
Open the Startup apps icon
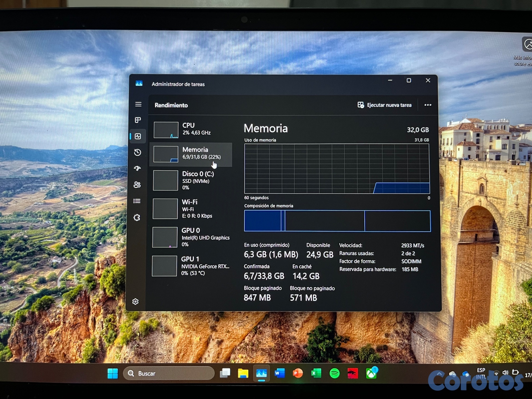coord(137,168)
